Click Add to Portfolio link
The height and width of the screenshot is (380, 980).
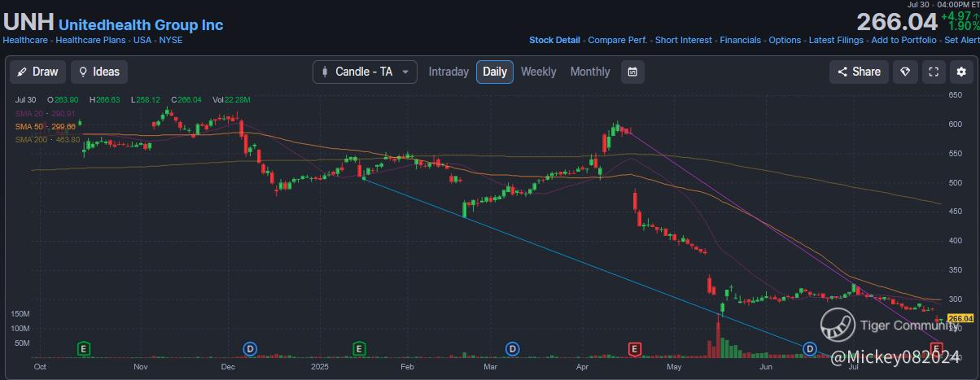(903, 40)
